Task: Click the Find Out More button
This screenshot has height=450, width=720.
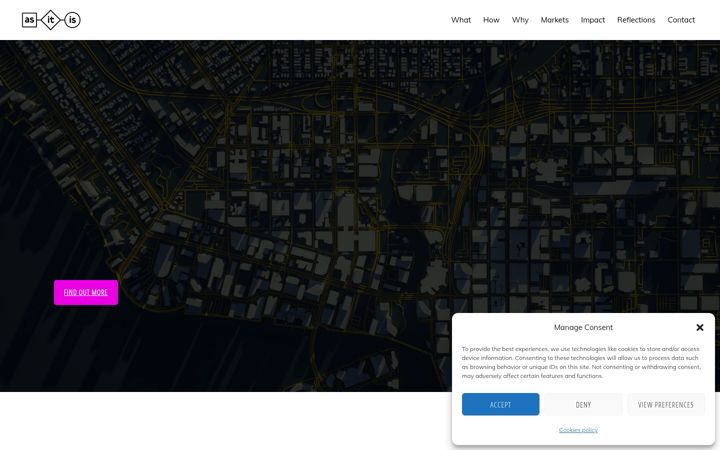Action: (x=86, y=292)
